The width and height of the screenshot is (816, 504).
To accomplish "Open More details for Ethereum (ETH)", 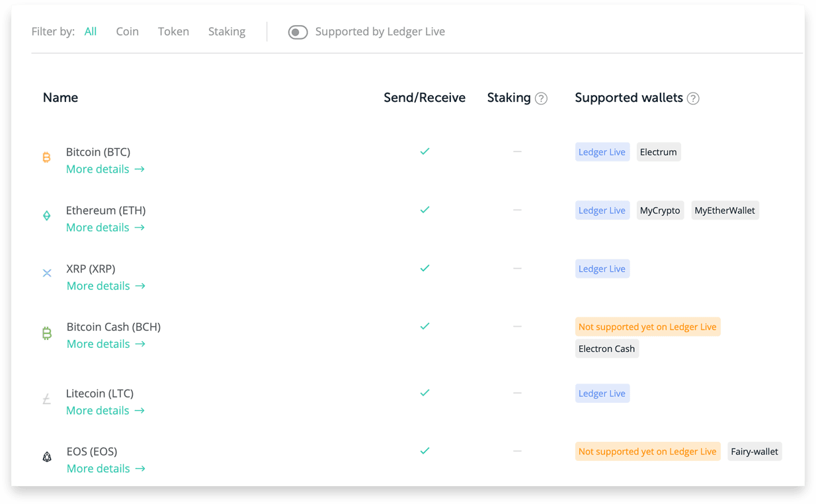I will (x=105, y=228).
